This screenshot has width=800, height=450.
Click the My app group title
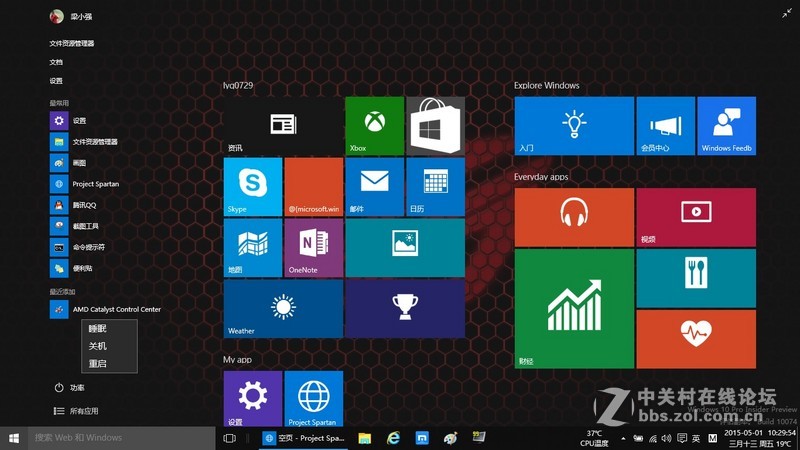[237, 359]
